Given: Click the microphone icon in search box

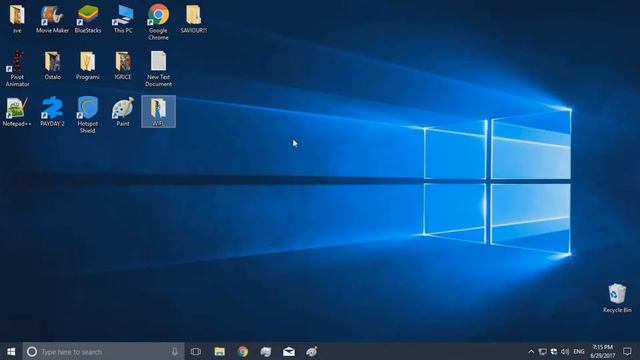Looking at the screenshot, I should click(x=175, y=351).
